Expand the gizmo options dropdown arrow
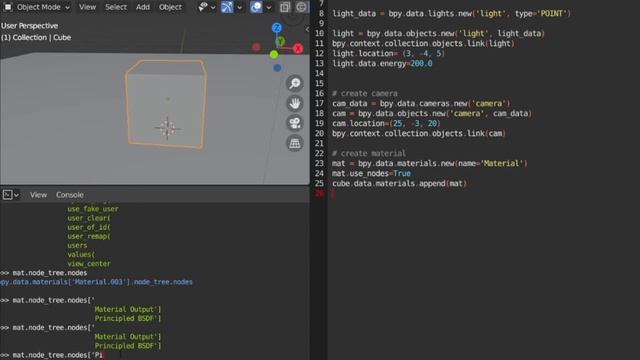The width and height of the screenshot is (640, 360). 240,7
